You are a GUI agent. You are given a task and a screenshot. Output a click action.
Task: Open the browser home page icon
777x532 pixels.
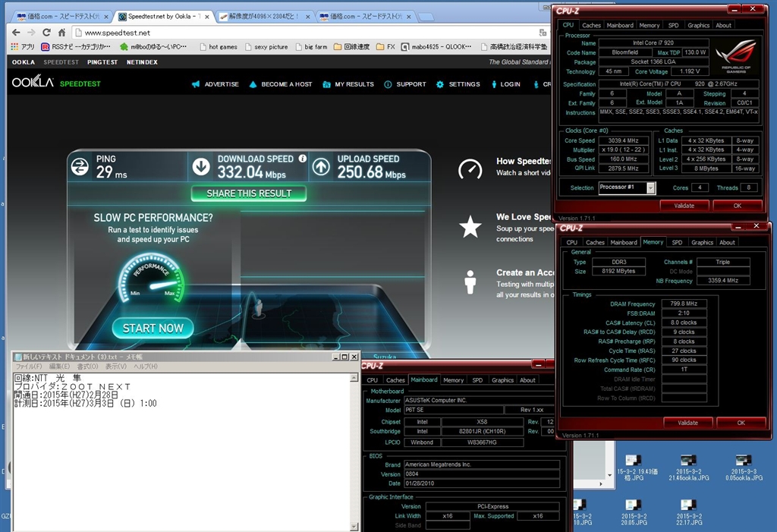click(x=61, y=32)
